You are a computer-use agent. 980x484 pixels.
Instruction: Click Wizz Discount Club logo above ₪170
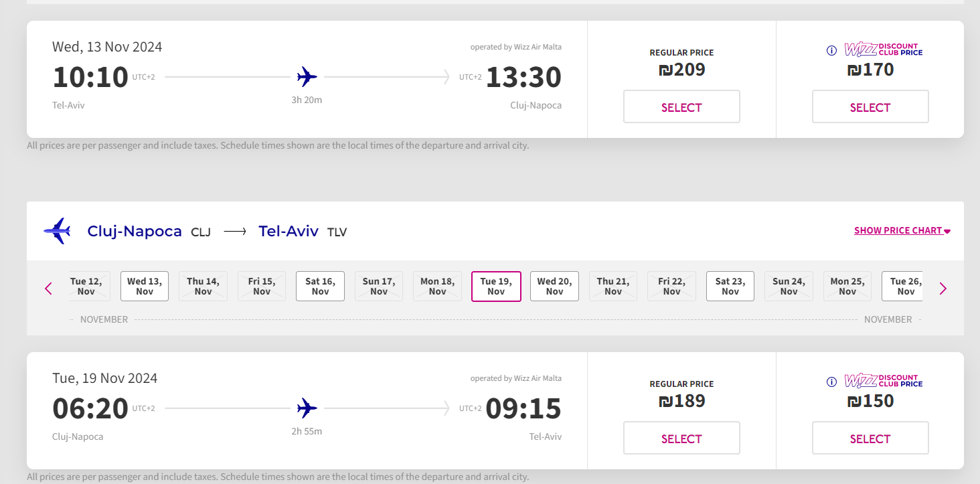[x=883, y=50]
